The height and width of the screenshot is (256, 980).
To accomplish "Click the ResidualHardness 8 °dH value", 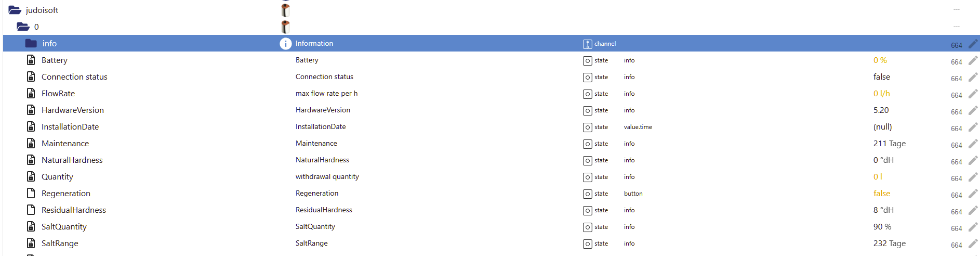I will click(883, 210).
